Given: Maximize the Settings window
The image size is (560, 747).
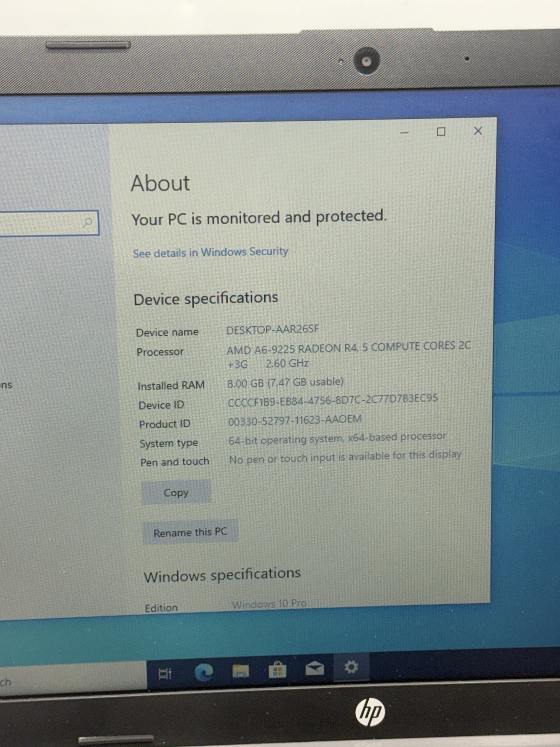Looking at the screenshot, I should [441, 132].
